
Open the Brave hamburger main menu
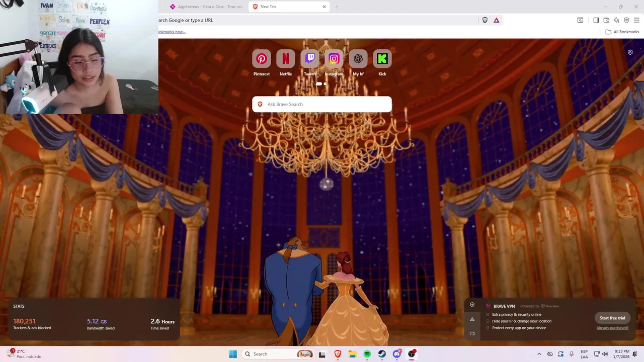(x=636, y=20)
